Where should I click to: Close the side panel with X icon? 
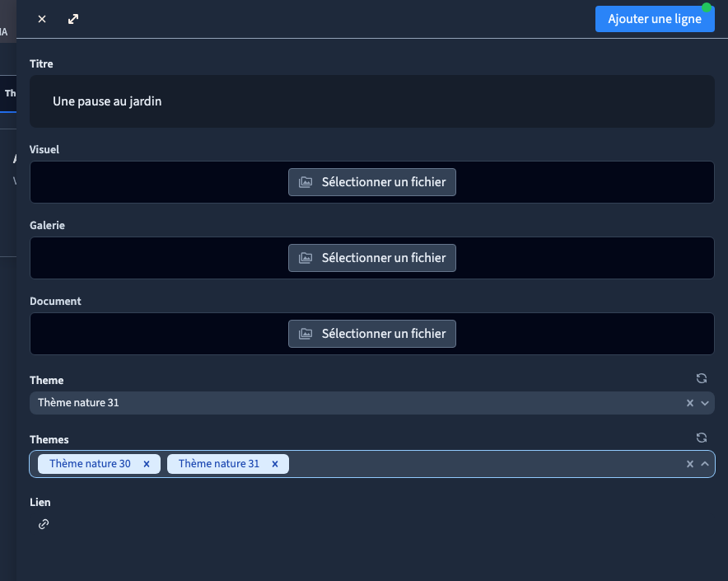[x=42, y=19]
